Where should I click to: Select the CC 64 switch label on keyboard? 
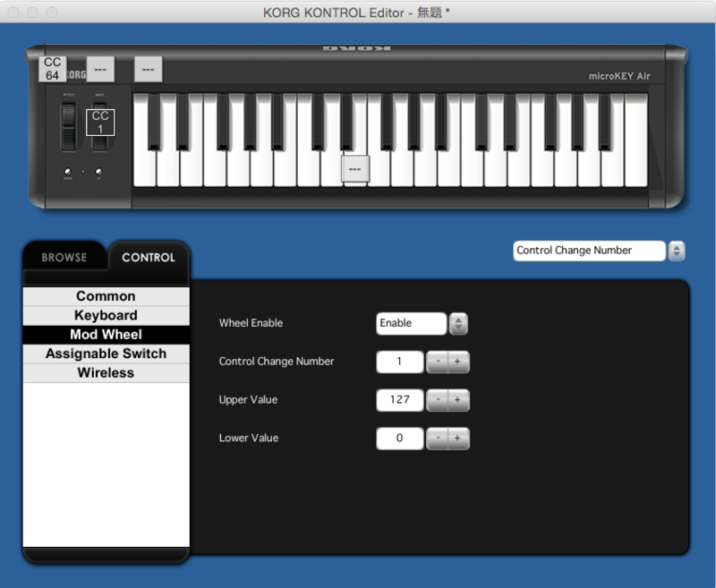(53, 69)
